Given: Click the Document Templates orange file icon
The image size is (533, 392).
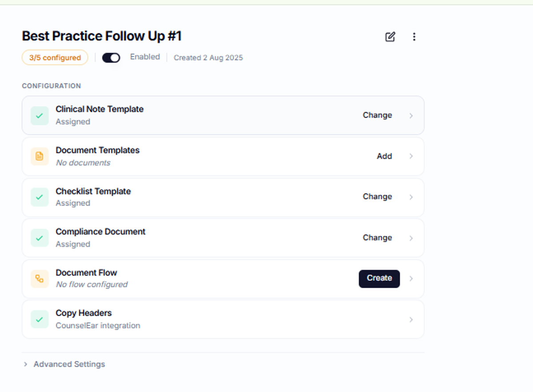Looking at the screenshot, I should point(40,156).
